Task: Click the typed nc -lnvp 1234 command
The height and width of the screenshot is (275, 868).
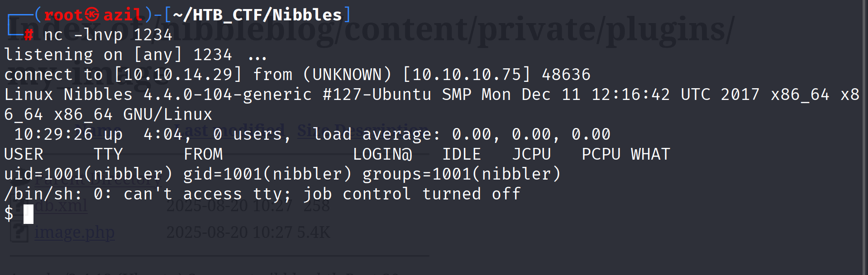Action: point(108,35)
